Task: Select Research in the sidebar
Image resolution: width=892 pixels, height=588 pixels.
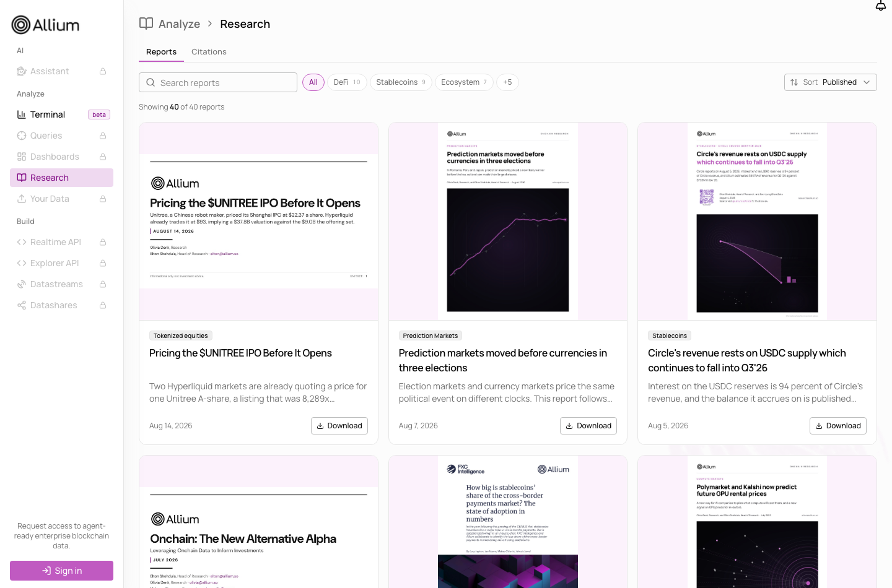Action: point(61,178)
